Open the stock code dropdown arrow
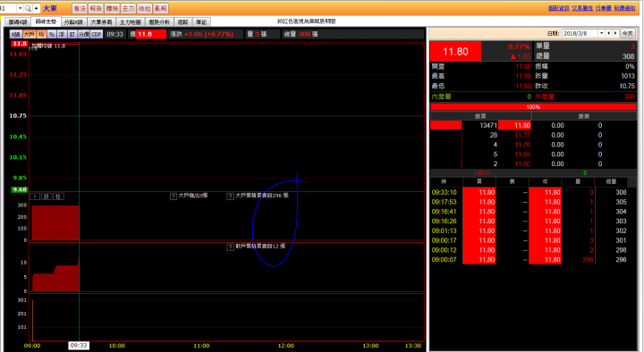 click(20, 8)
